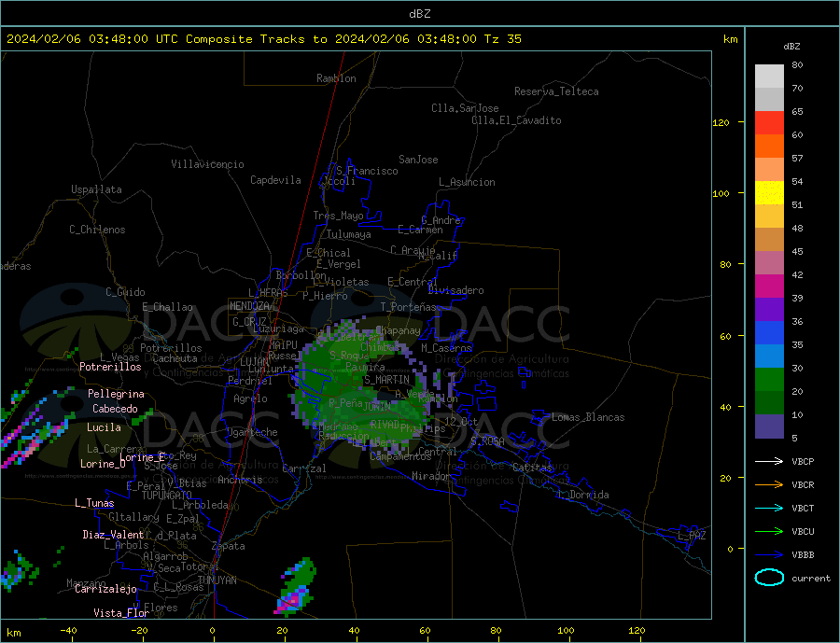Click the 'JUNIN' city label
840x643 pixels.
coord(377,407)
